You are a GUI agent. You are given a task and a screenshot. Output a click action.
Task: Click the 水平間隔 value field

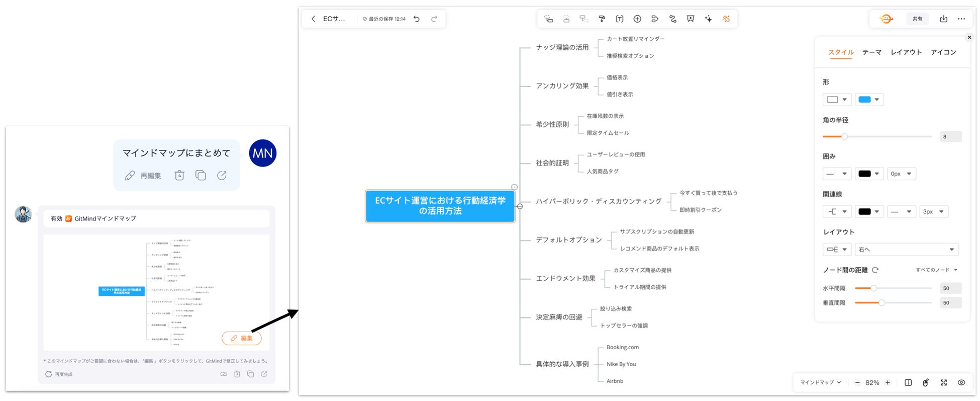click(950, 288)
